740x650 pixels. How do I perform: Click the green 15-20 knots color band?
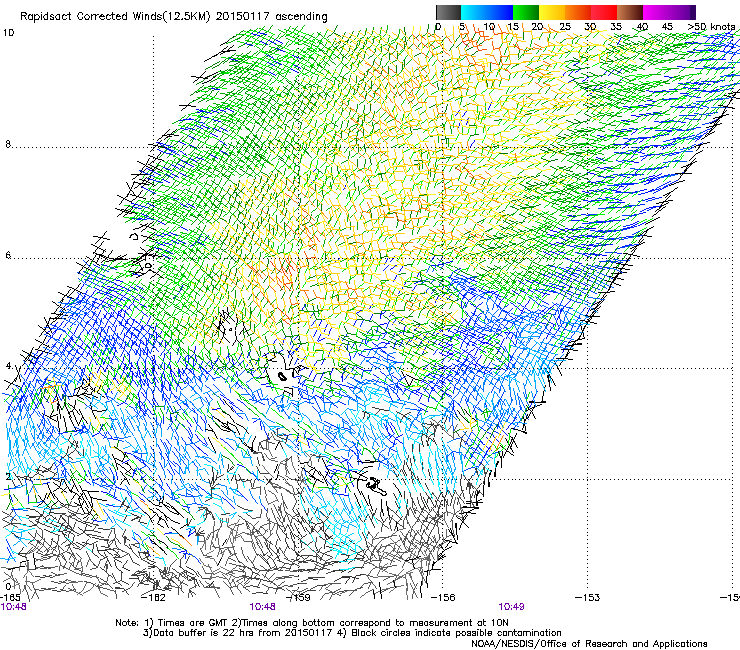click(x=526, y=12)
